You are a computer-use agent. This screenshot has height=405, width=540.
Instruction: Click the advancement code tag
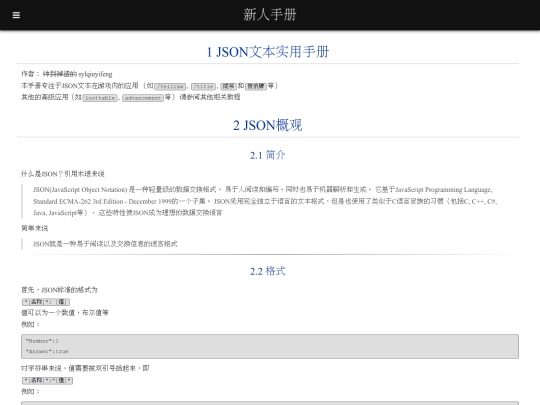pyautogui.click(x=143, y=98)
